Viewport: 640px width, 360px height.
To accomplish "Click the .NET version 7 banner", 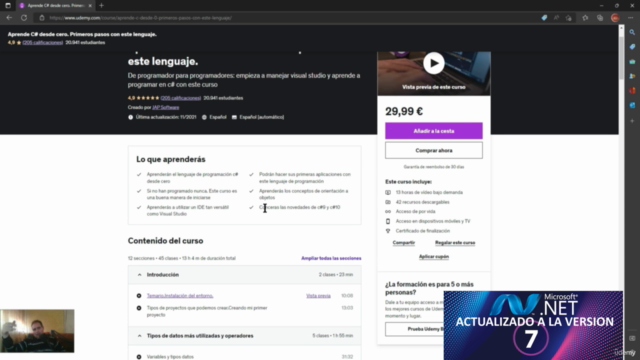I will pyautogui.click(x=533, y=325).
